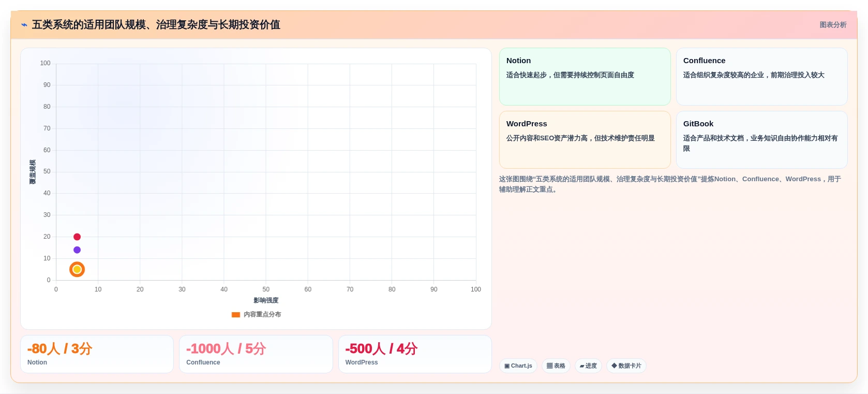Viewport: 868px width, 394px height.
Task: Click the x-axis tick label 50
Action: pos(266,289)
